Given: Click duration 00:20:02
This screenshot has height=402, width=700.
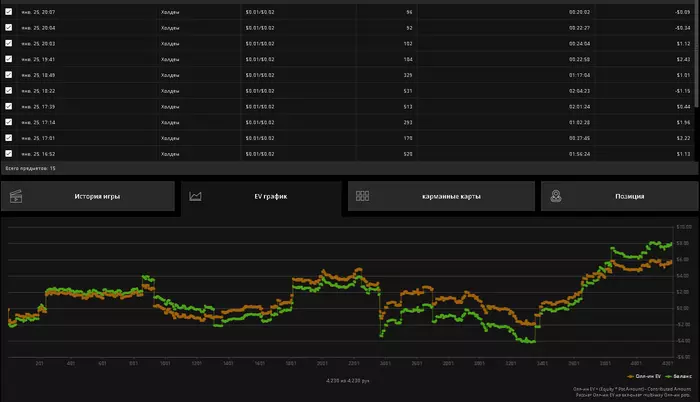Looking at the screenshot, I should 579,12.
